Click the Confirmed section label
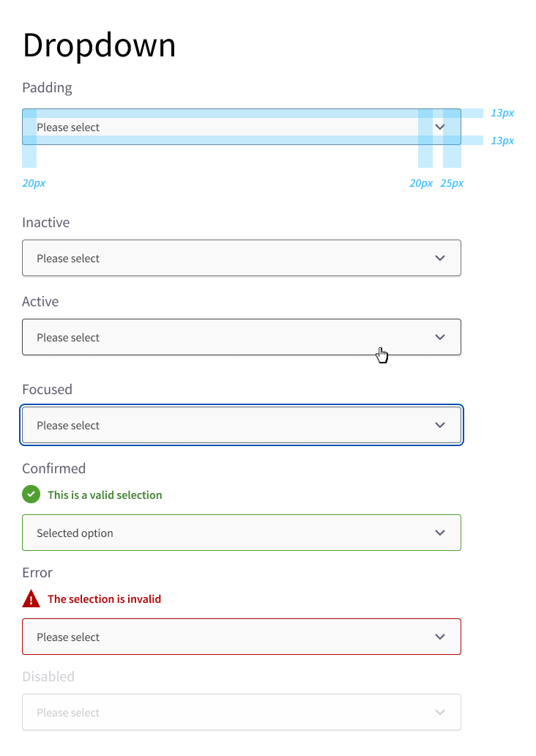This screenshot has width=536, height=756. [54, 469]
